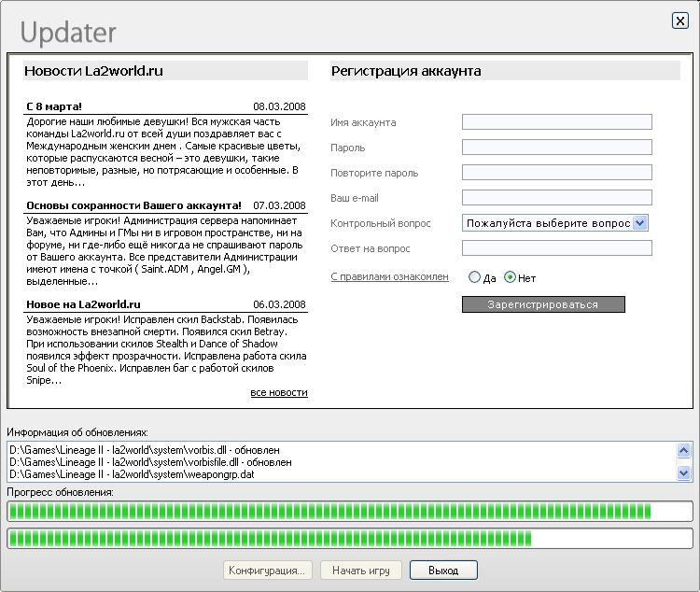
Task: Click the "Конфигурация..." button
Action: tap(268, 571)
